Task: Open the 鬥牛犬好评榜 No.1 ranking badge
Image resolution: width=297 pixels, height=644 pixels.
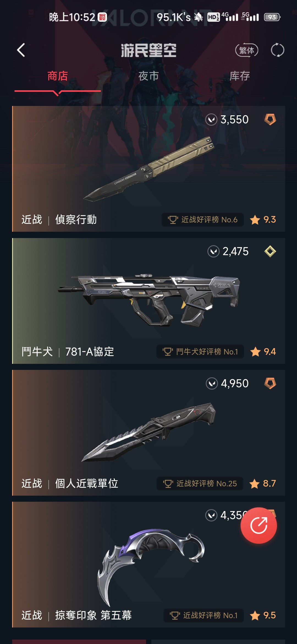Action: [x=200, y=351]
